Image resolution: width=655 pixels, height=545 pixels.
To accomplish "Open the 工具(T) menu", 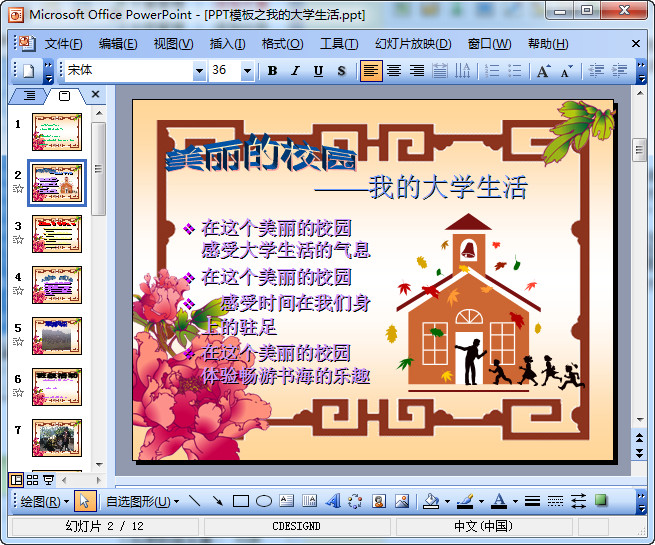I will pos(339,44).
